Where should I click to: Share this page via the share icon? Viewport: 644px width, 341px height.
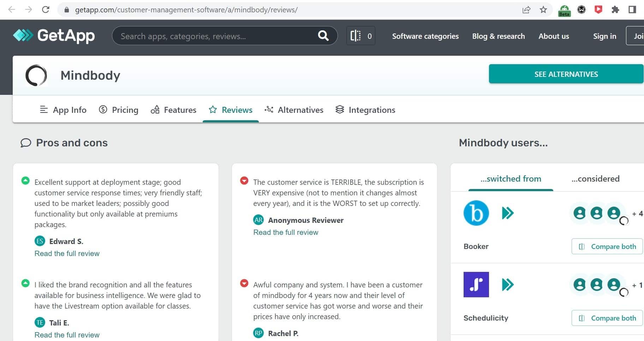pos(526,10)
